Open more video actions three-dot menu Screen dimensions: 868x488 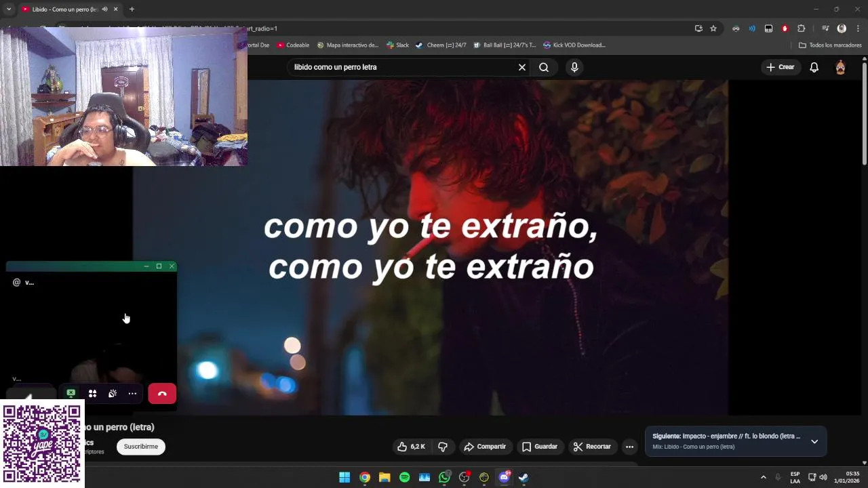click(629, 447)
